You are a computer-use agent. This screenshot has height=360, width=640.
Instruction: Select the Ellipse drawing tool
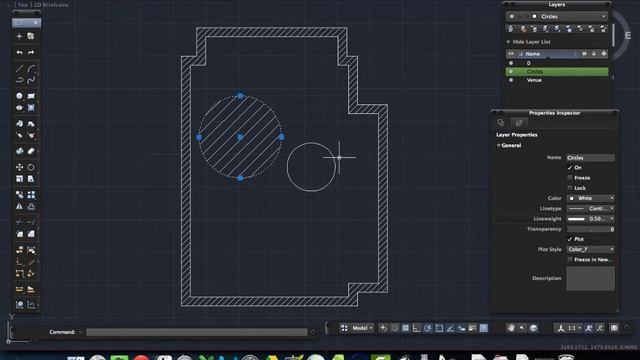[19, 108]
